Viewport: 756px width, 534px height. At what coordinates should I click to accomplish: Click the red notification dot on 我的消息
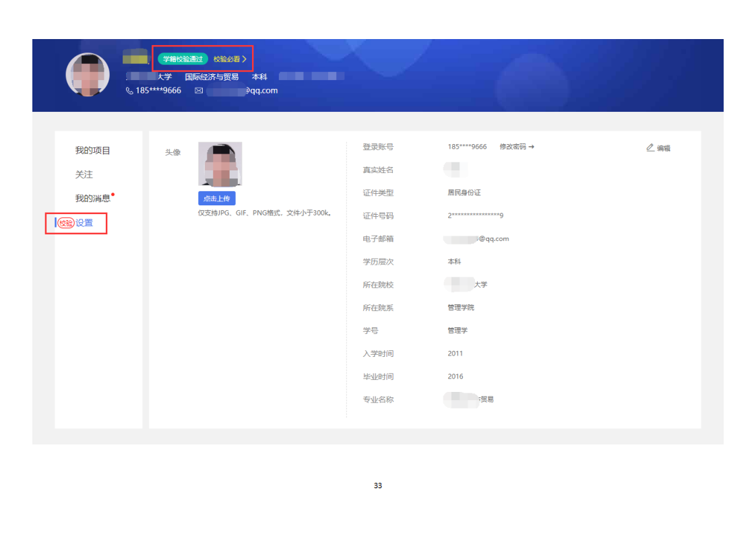pos(113,195)
